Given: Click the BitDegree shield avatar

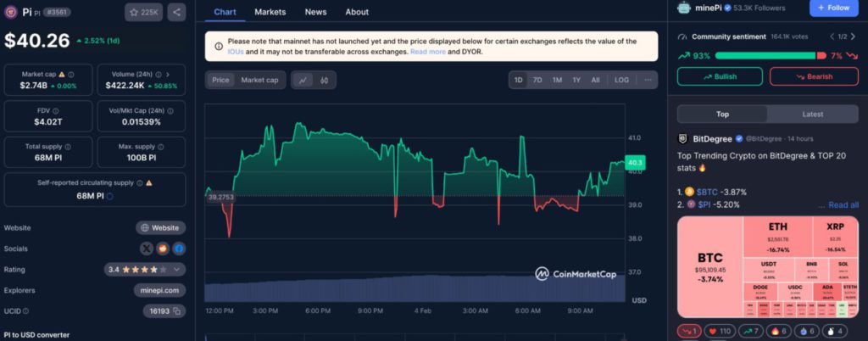Looking at the screenshot, I should (x=682, y=138).
